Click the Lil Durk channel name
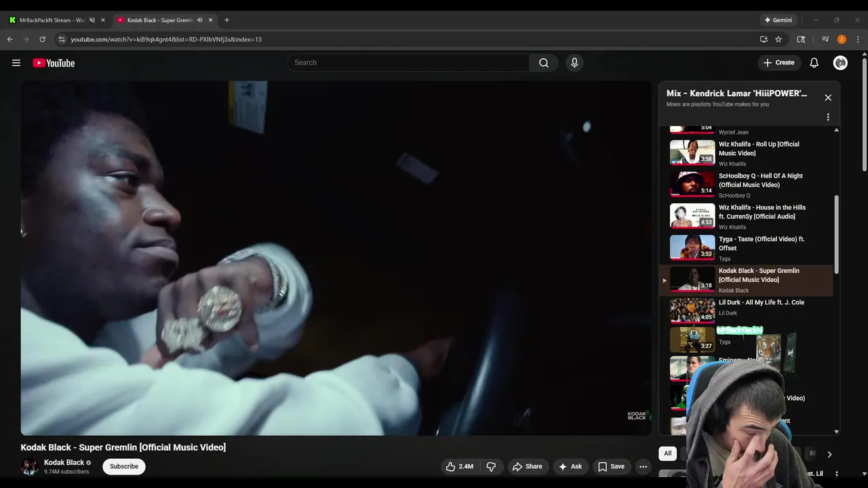Screen dimensions: 868x488 [x=728, y=313]
